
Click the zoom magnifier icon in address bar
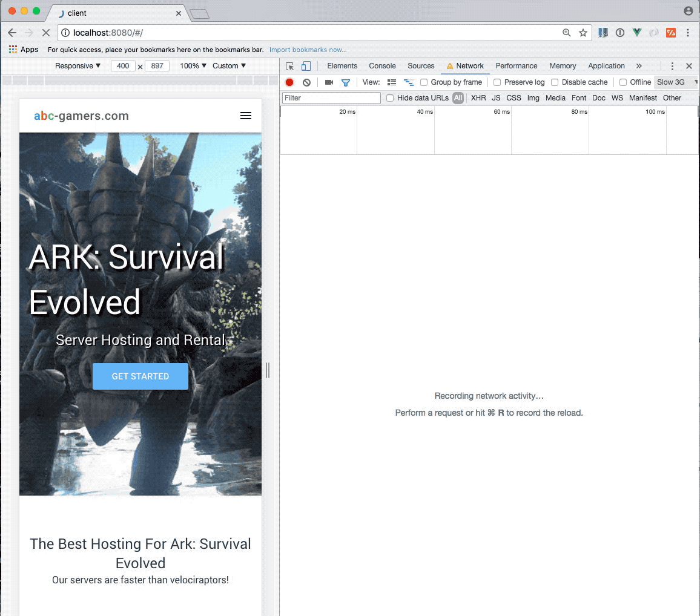[x=567, y=33]
